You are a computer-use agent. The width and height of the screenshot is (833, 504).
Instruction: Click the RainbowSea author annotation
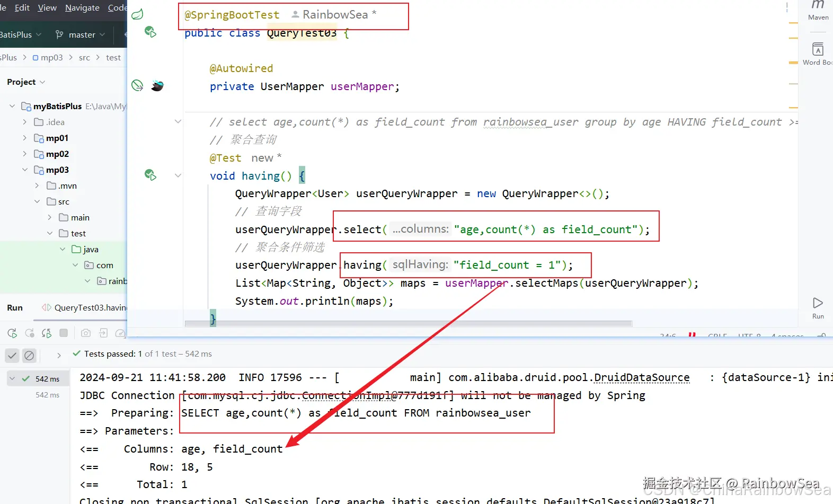(x=334, y=14)
